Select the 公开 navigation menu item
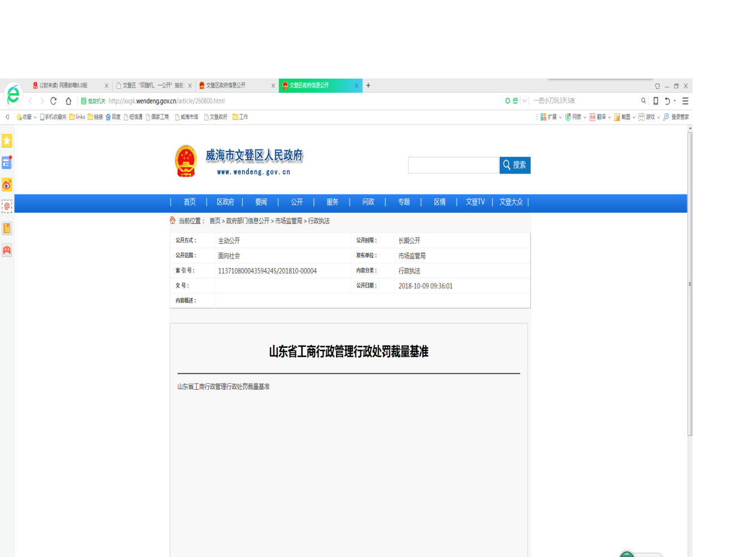 [x=297, y=202]
